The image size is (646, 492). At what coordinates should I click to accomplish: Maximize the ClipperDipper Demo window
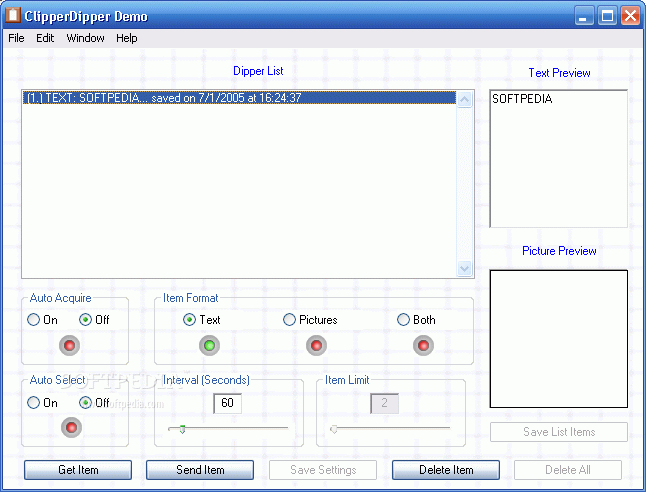(x=607, y=16)
